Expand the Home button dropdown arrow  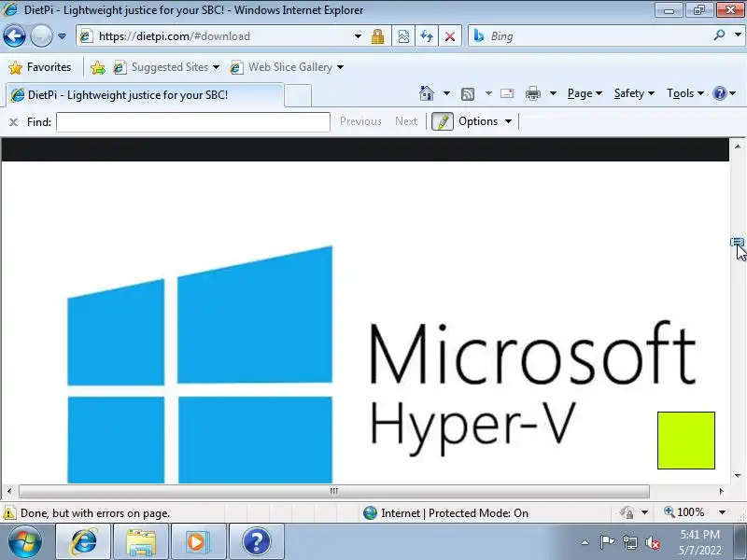[x=446, y=93]
